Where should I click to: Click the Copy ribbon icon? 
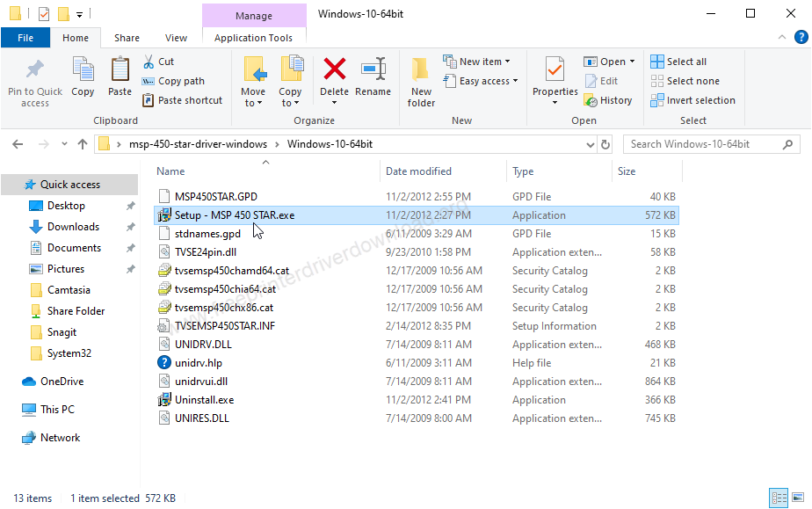(x=83, y=70)
